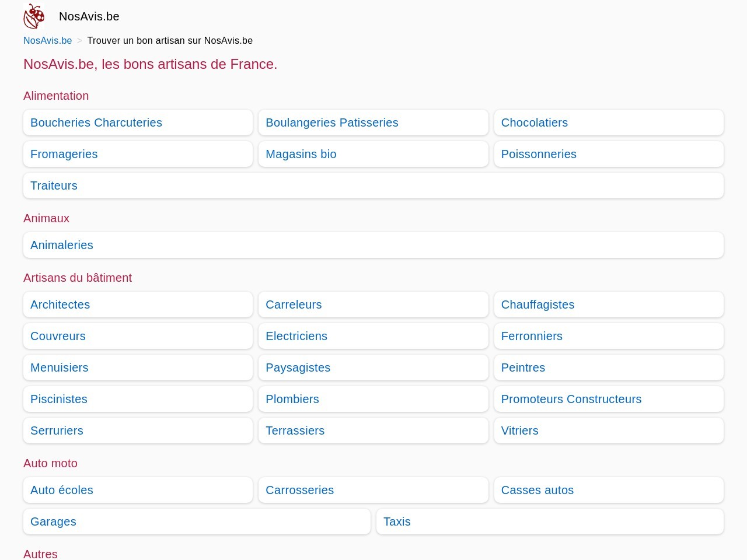The image size is (747, 560).
Task: Click the Animaux section heading
Action: pos(46,218)
